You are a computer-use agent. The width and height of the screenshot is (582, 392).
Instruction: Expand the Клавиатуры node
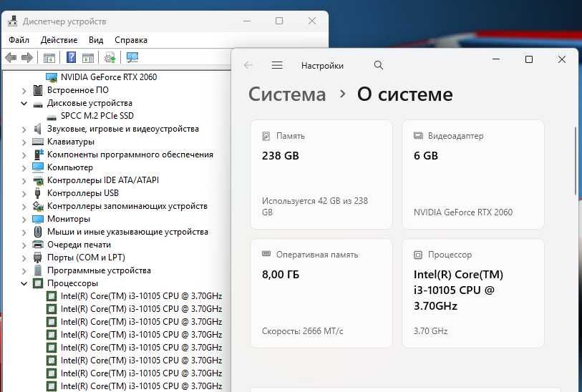24,142
